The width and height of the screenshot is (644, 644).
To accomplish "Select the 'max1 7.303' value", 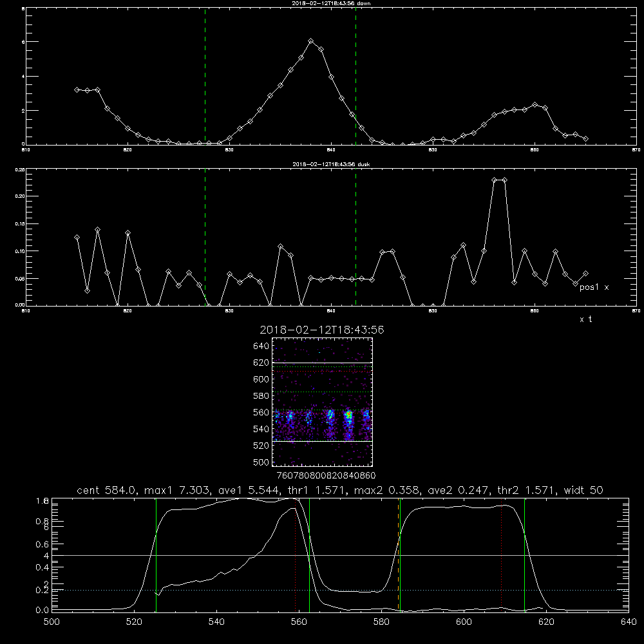I will point(178,490).
